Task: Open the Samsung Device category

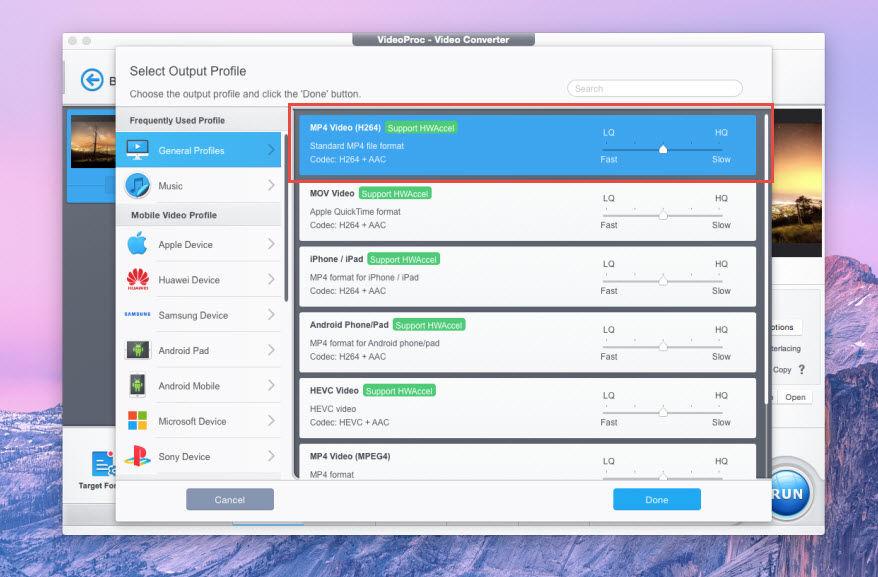Action: tap(199, 315)
